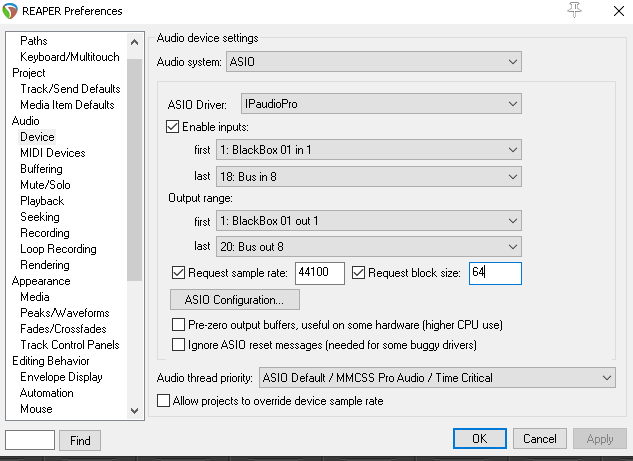
Task: Toggle Request block size checkbox
Action: point(358,273)
